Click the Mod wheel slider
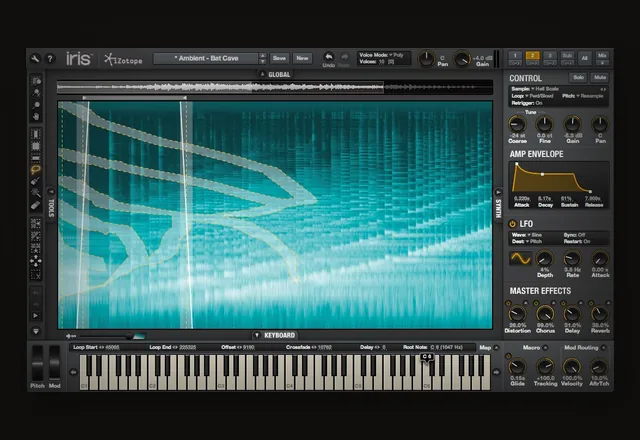The height and width of the screenshot is (440, 640). coord(54,363)
